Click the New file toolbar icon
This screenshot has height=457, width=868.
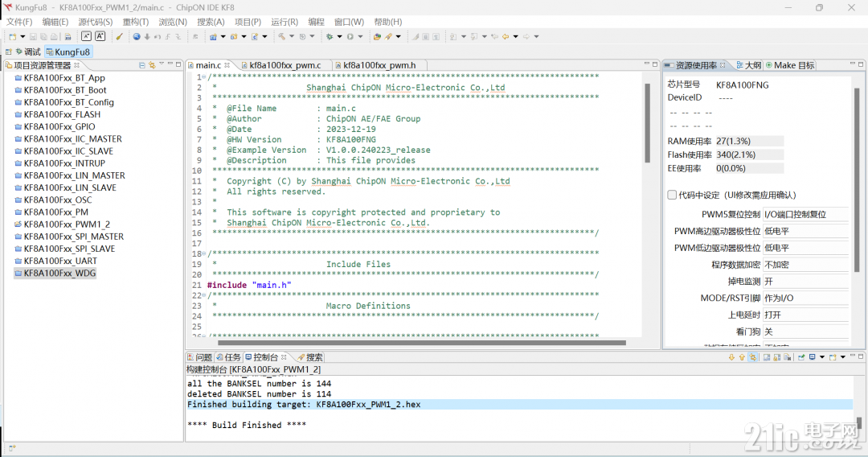click(x=13, y=36)
